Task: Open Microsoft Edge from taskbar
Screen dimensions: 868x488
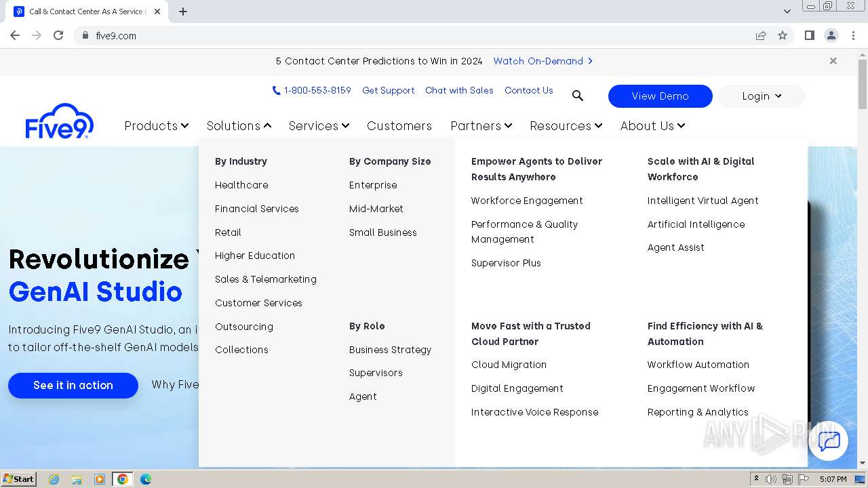Action: 145,479
